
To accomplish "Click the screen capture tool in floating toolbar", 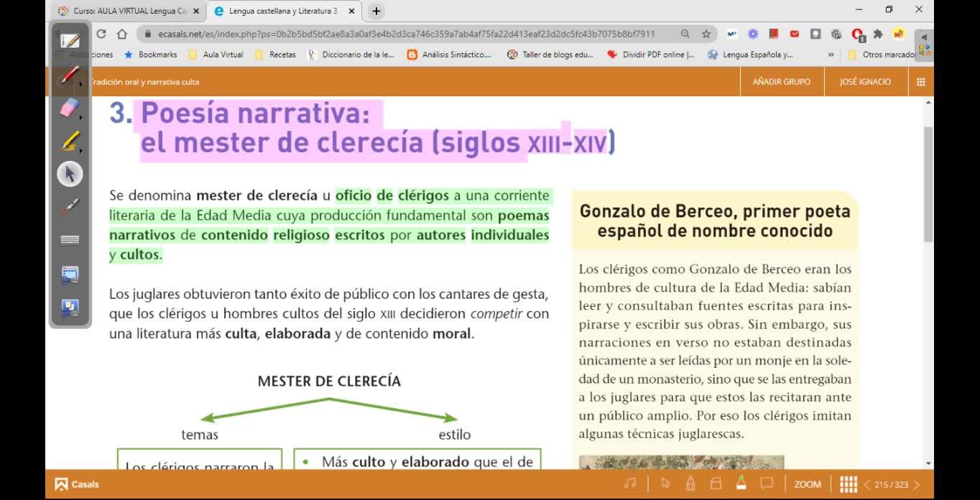I will coord(70,274).
